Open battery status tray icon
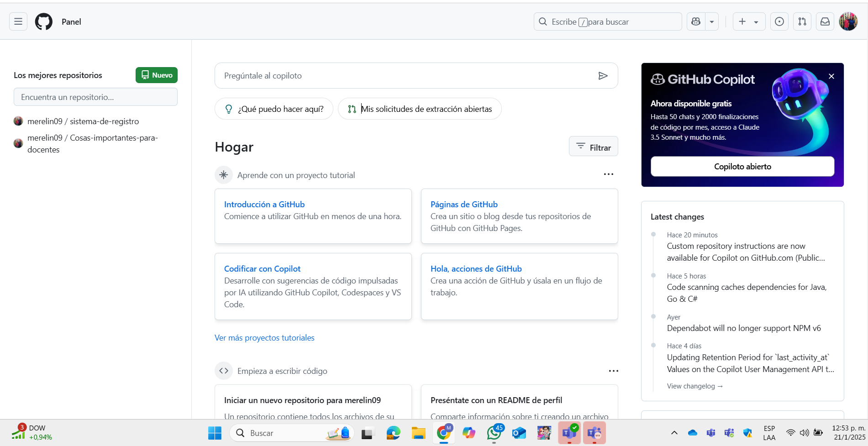The width and height of the screenshot is (868, 446). 818,432
